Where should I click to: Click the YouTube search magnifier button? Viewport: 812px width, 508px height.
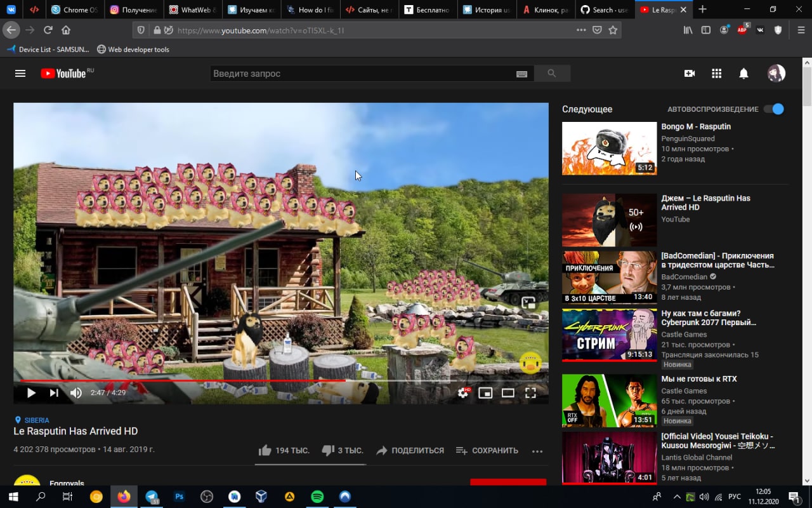[x=552, y=74]
